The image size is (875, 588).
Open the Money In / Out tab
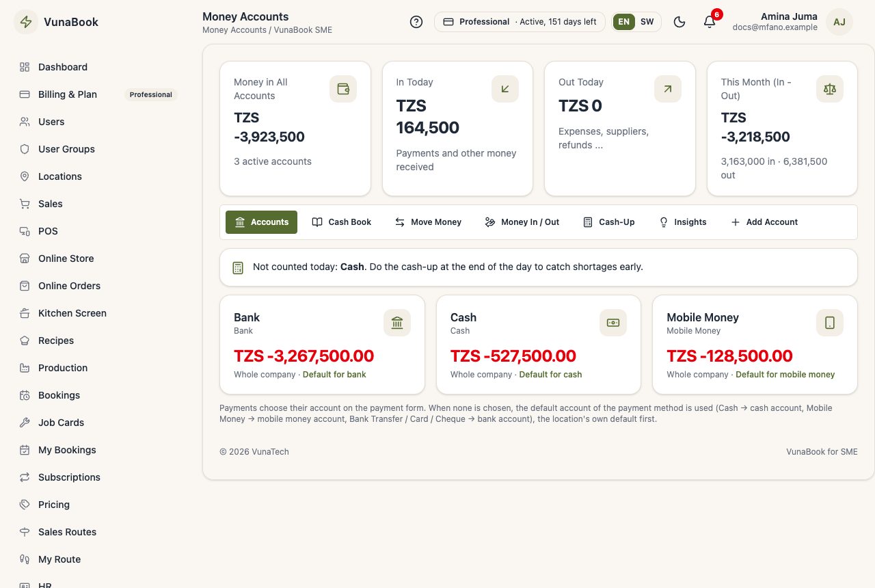[x=522, y=222]
